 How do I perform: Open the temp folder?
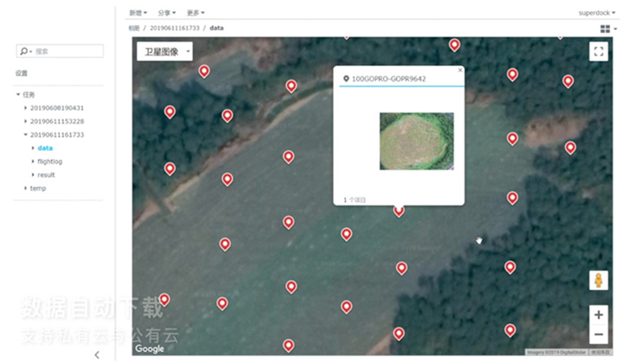(38, 188)
